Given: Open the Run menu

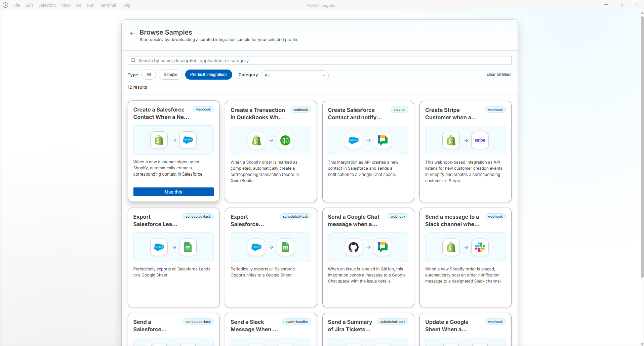Looking at the screenshot, I should point(90,5).
